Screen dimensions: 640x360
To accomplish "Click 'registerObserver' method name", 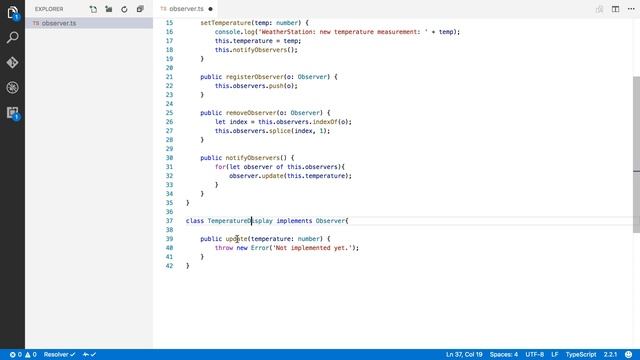I will point(254,77).
